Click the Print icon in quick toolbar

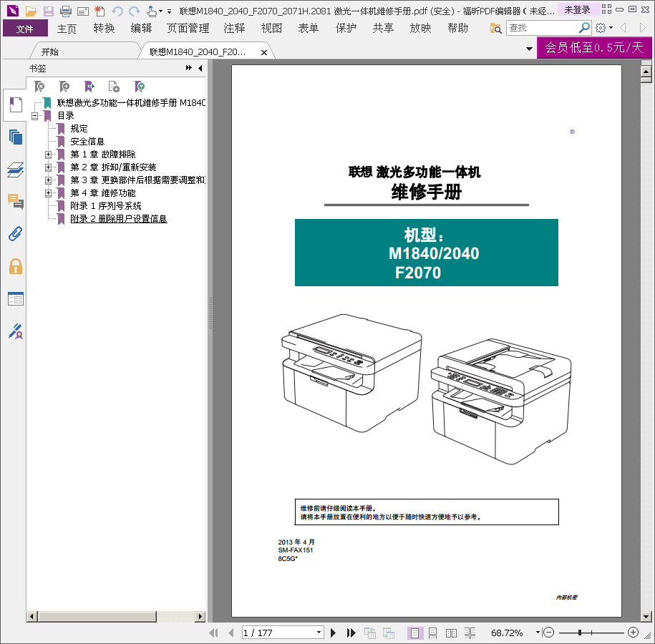click(66, 11)
